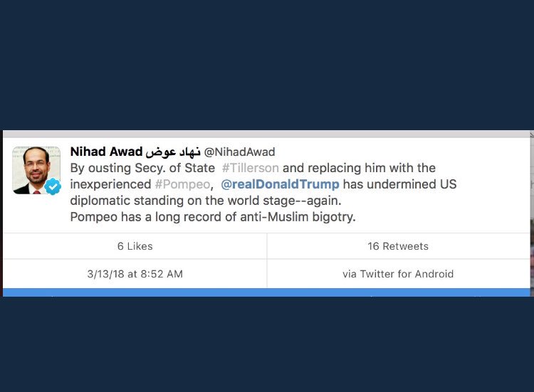
Task: Click the 3/13/18 at 8:52 AM timestamp
Action: (135, 274)
